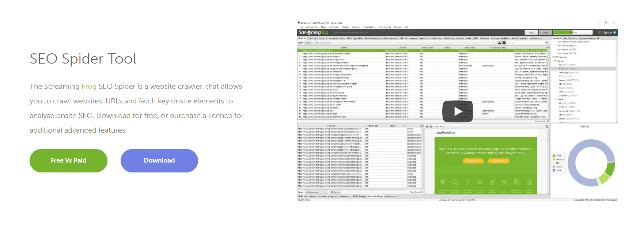Viewport: 644px width, 232px height.
Task: Select the Protocol tab
Action: 323,38
